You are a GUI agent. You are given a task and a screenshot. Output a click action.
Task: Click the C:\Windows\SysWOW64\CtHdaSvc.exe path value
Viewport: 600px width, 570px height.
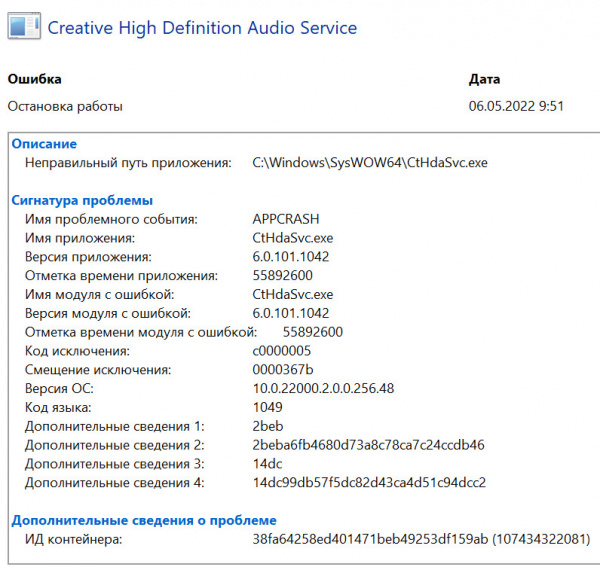(x=370, y=162)
